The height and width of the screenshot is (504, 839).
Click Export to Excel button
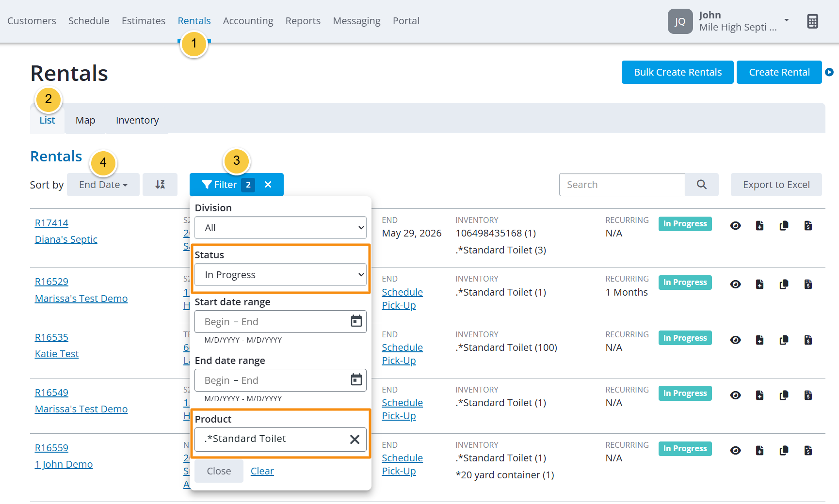tap(776, 185)
